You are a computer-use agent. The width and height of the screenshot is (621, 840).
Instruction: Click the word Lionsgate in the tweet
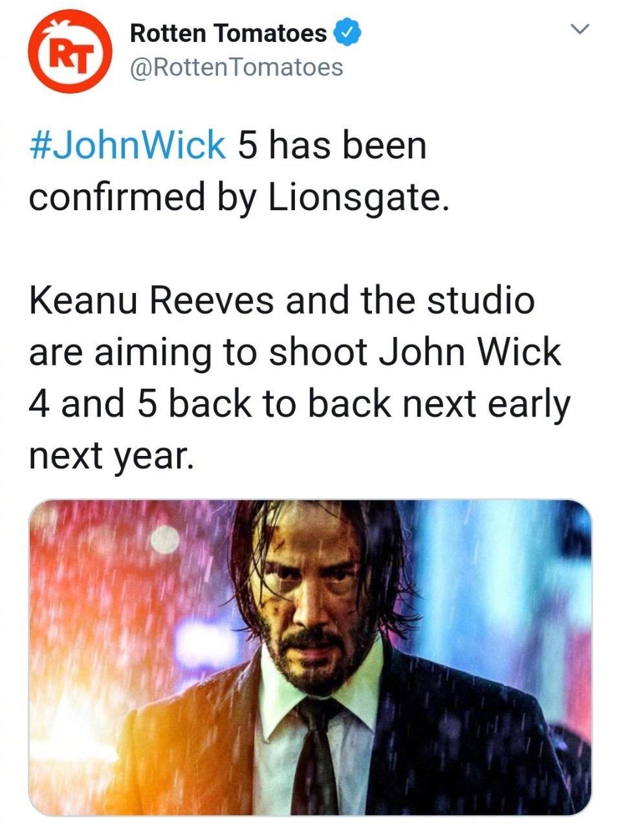point(358,197)
